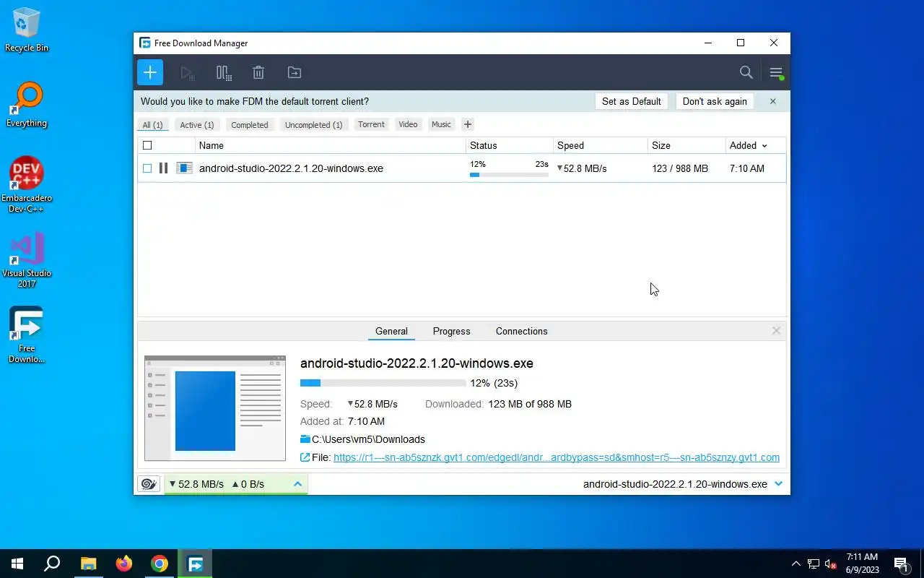Click the 123 / 988 MB size cell
This screenshot has height=578, width=924.
pyautogui.click(x=680, y=168)
